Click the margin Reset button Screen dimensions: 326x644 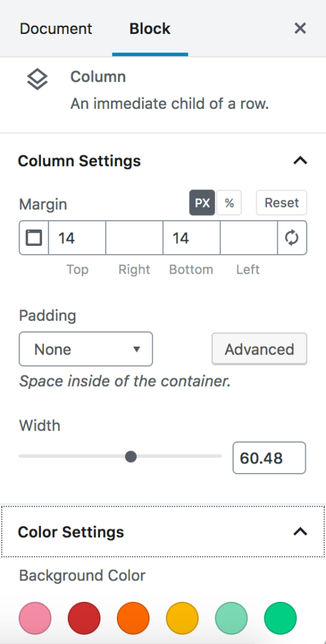[x=281, y=203]
